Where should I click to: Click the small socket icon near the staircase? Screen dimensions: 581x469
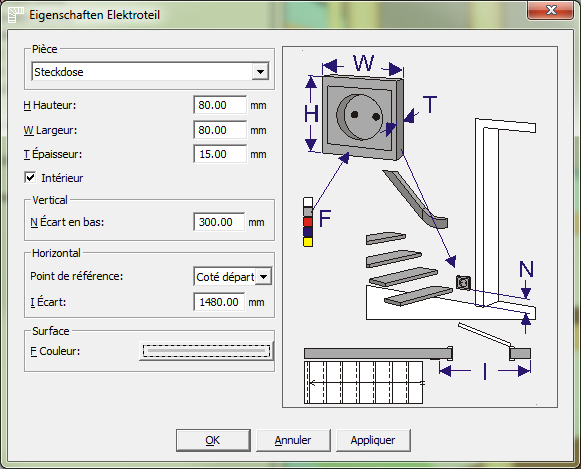coord(463,283)
